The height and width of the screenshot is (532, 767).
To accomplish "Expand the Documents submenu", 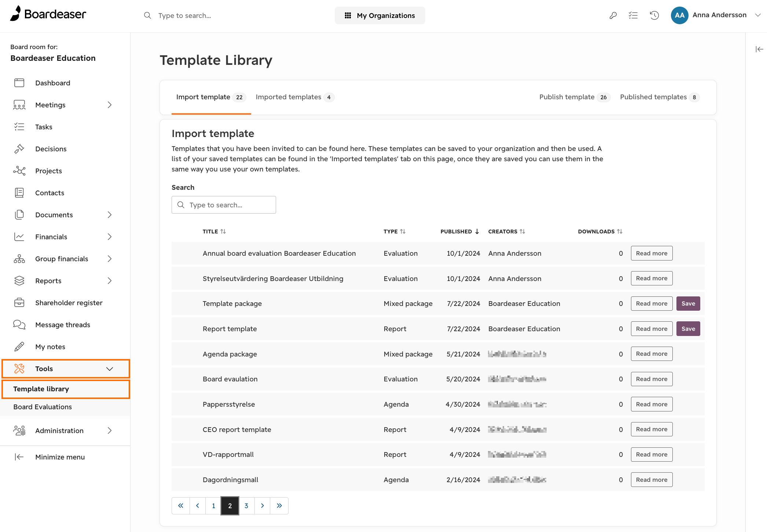I will [x=109, y=215].
